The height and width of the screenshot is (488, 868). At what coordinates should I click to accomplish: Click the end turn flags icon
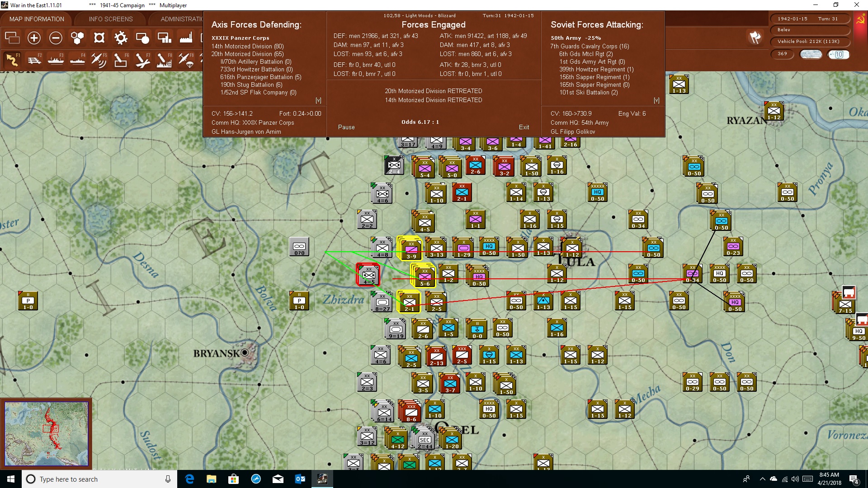(x=755, y=38)
